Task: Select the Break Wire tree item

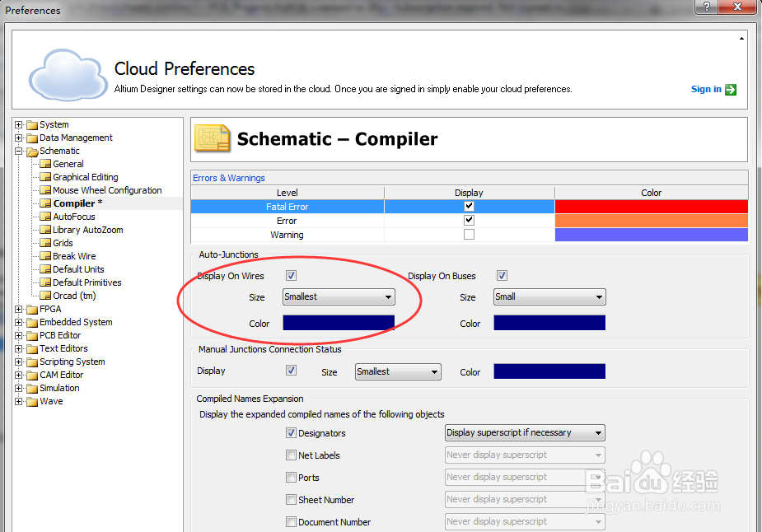Action: click(x=74, y=256)
